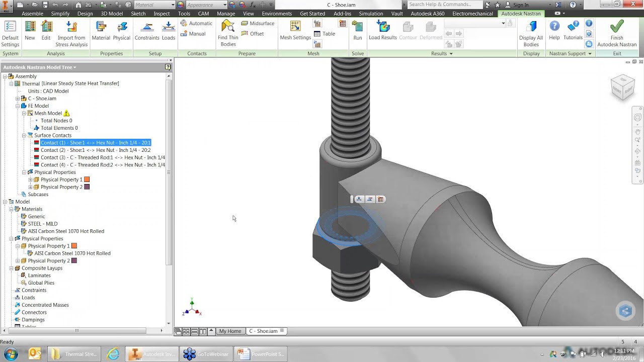Viewport: 644px width, 362px height.
Task: Select Automatic contacts tool
Action: click(196, 23)
